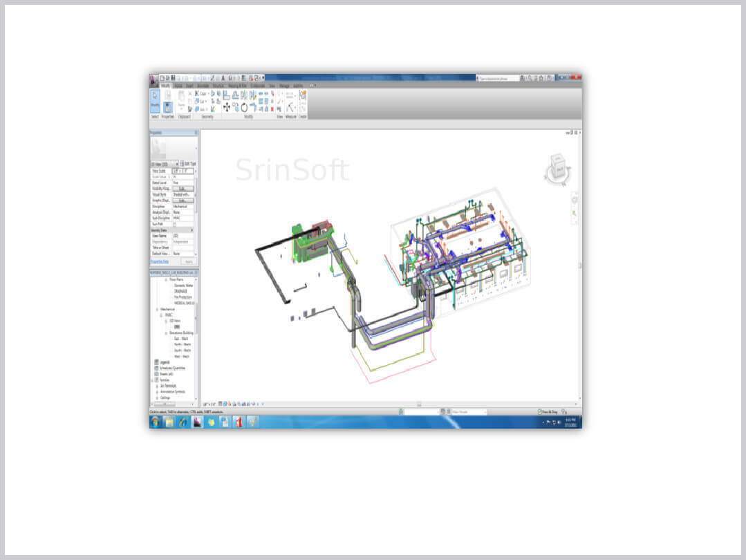Click the help search box in title bar
This screenshot has width=746, height=560.
[x=498, y=78]
